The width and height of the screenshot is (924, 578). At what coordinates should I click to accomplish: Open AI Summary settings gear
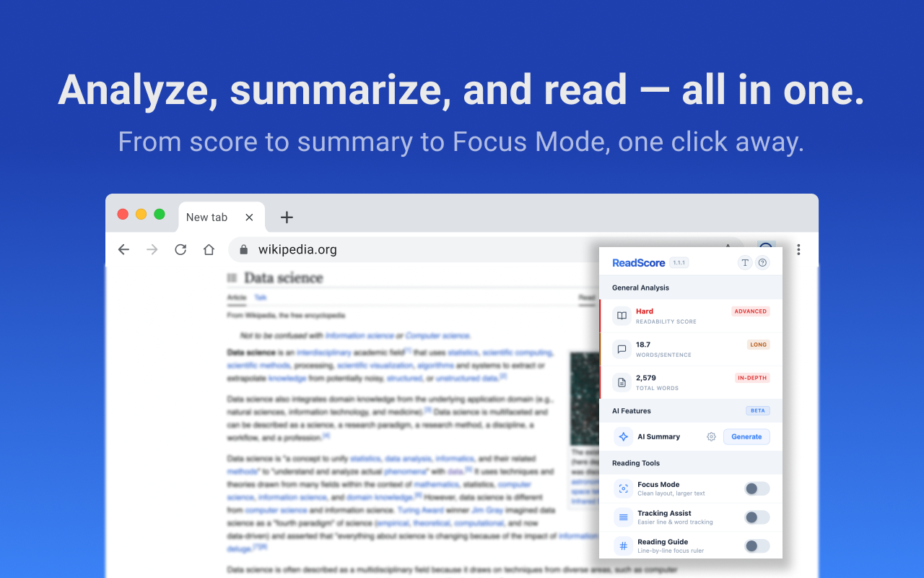pos(711,436)
